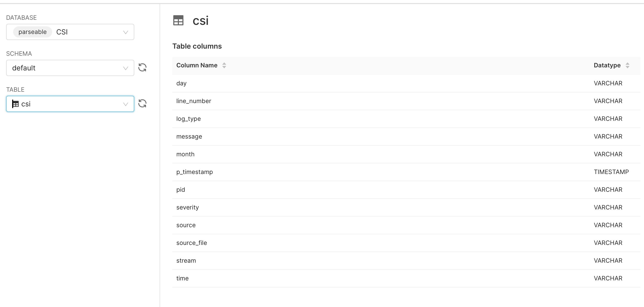
Task: Click the Datatype column header
Action: 607,65
